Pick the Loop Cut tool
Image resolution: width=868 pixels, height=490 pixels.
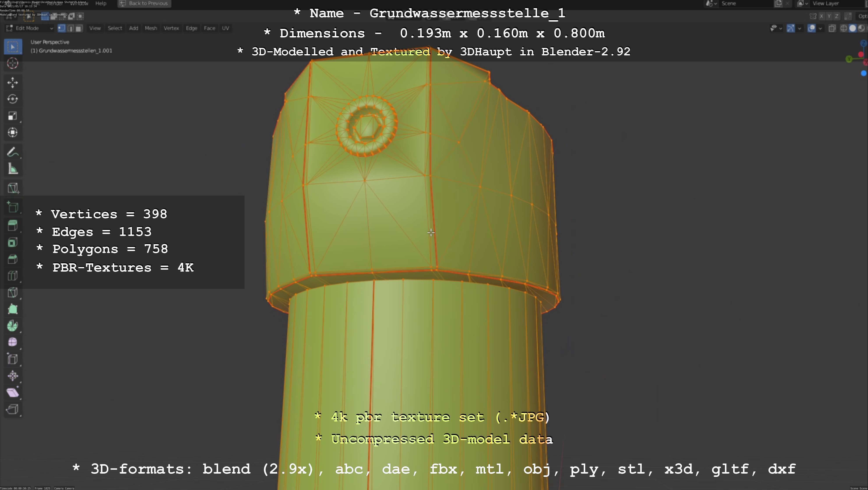coord(13,276)
